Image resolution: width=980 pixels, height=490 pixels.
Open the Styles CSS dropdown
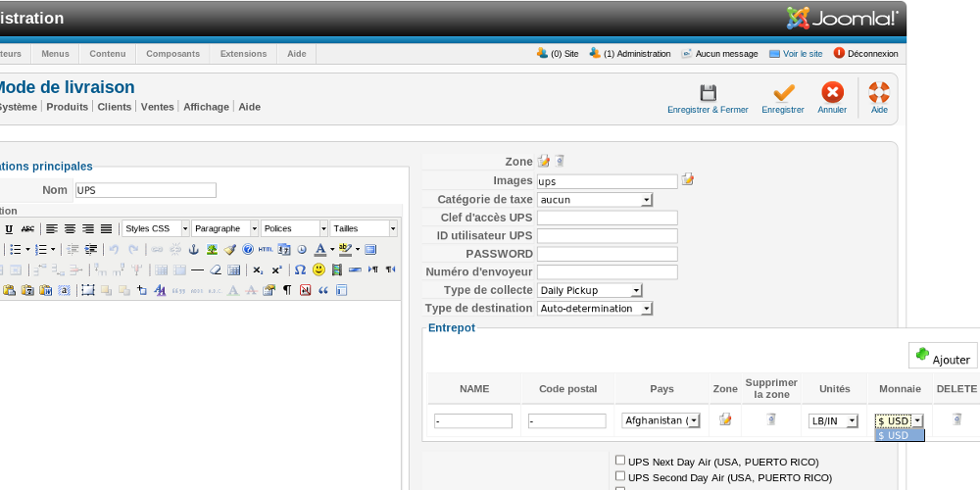(x=156, y=228)
